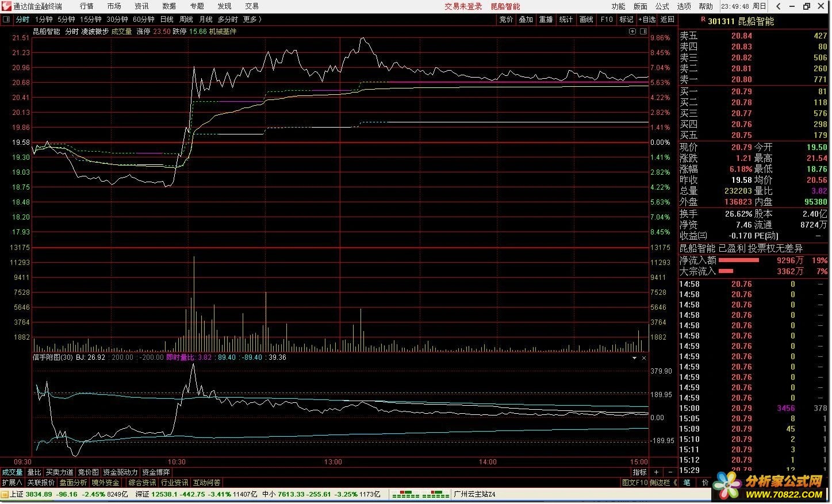Open the 功能 menu
832x504 pixels.
[619, 6]
